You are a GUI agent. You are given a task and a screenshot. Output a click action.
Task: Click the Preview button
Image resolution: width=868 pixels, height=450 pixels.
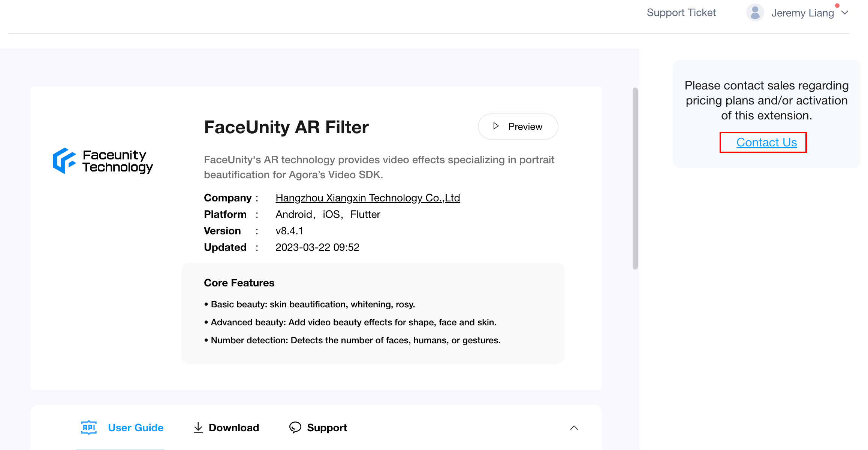coord(518,127)
